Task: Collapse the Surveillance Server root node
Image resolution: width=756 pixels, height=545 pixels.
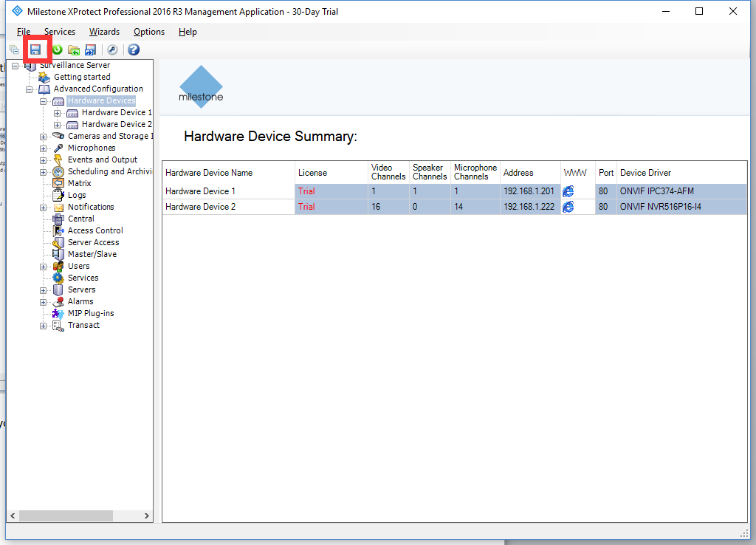Action: click(16, 66)
